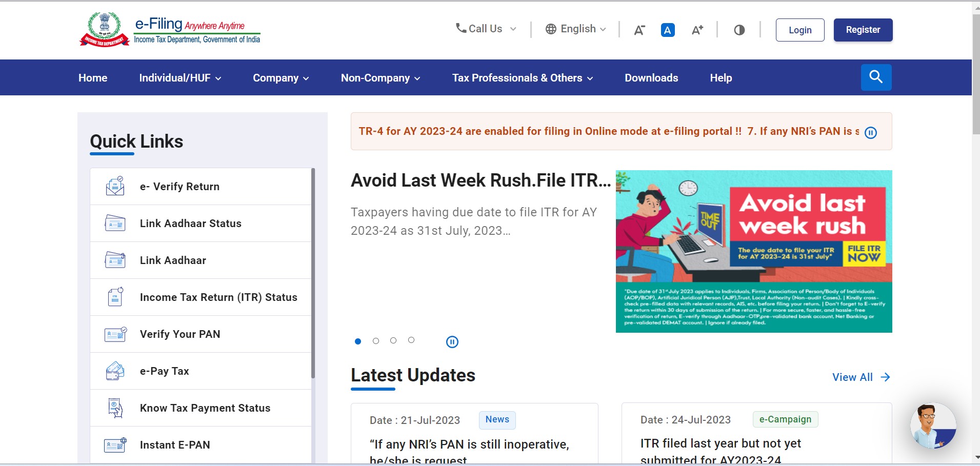Select the second carousel slide dot

376,341
